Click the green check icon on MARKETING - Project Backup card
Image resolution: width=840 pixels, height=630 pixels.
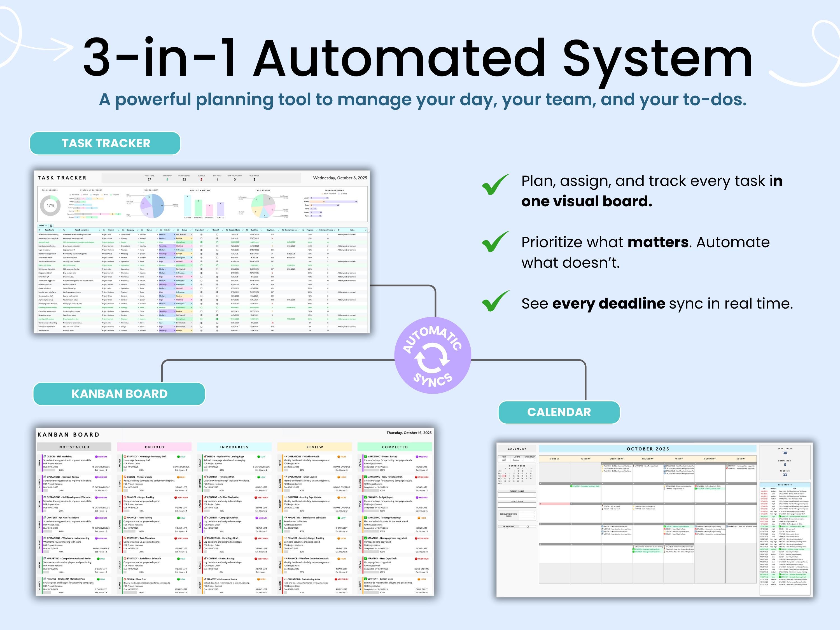365,456
